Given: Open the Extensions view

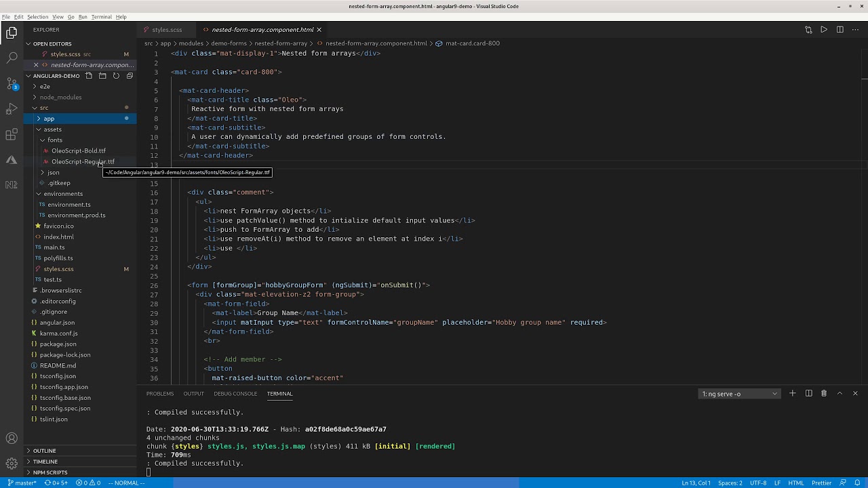Looking at the screenshot, I should click(x=12, y=135).
